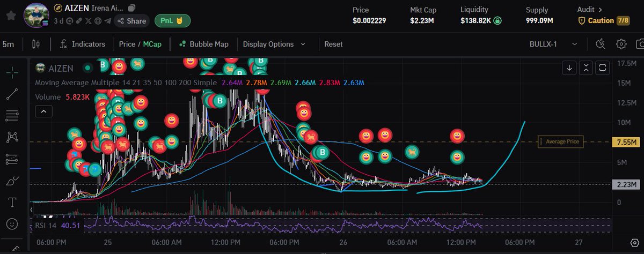Open the BULLX-1 layout dropdown

point(553,44)
